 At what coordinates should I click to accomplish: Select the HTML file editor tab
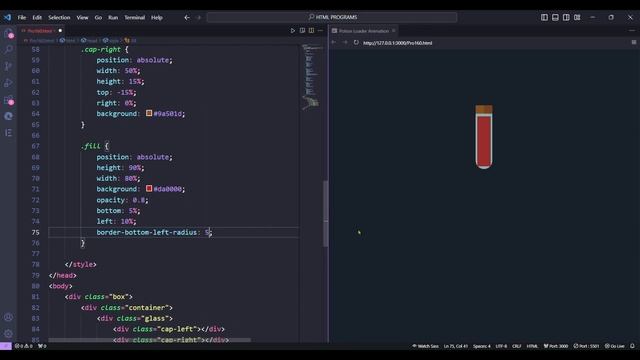click(x=41, y=31)
